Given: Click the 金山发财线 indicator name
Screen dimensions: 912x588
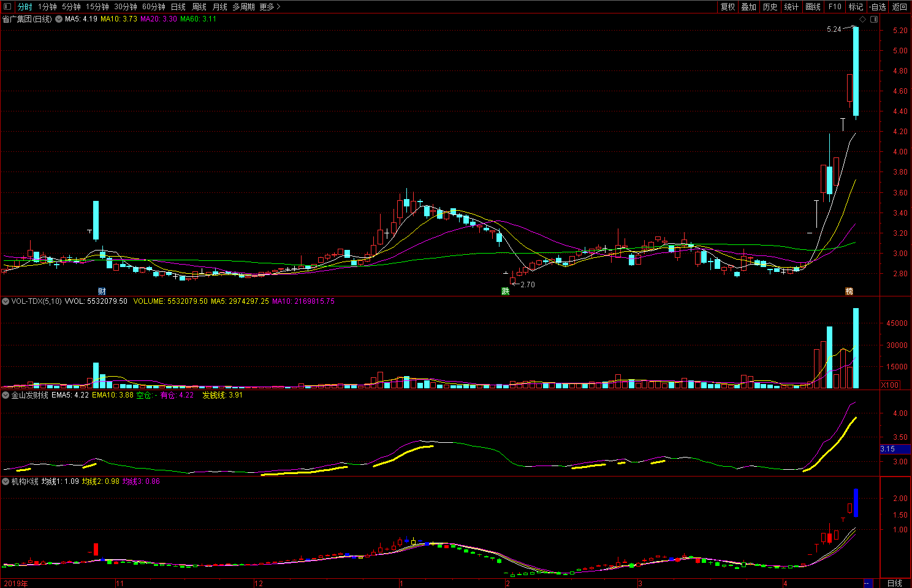Looking at the screenshot, I should [x=29, y=395].
